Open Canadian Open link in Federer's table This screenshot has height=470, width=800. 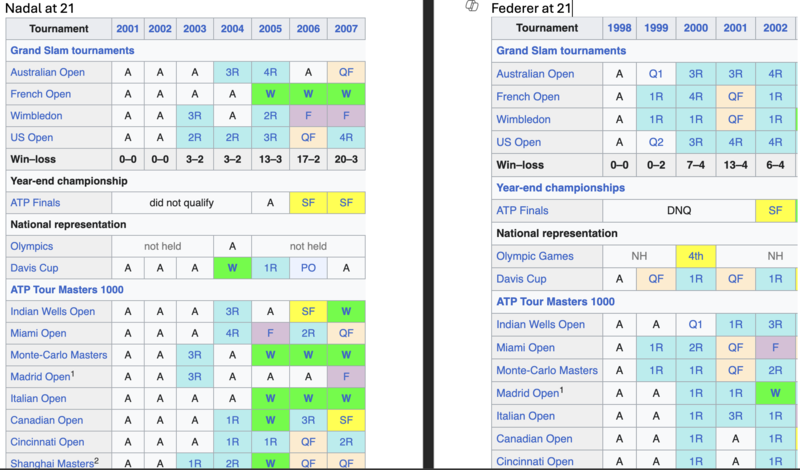[534, 439]
